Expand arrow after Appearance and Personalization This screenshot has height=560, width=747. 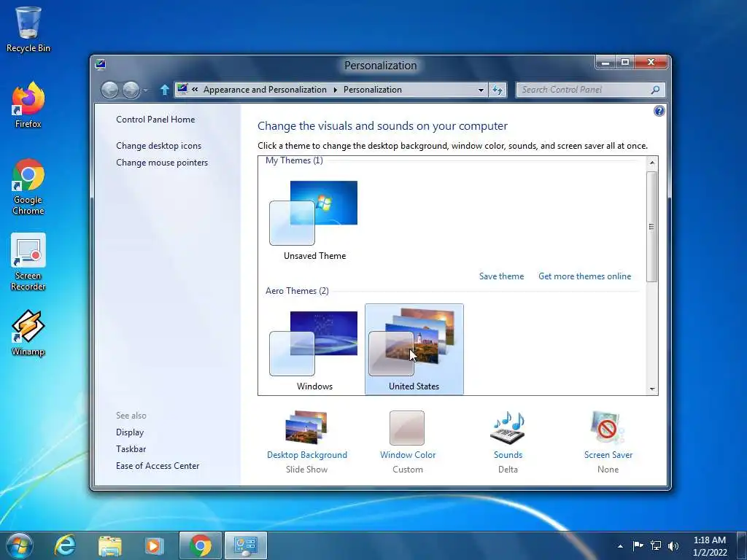[335, 90]
